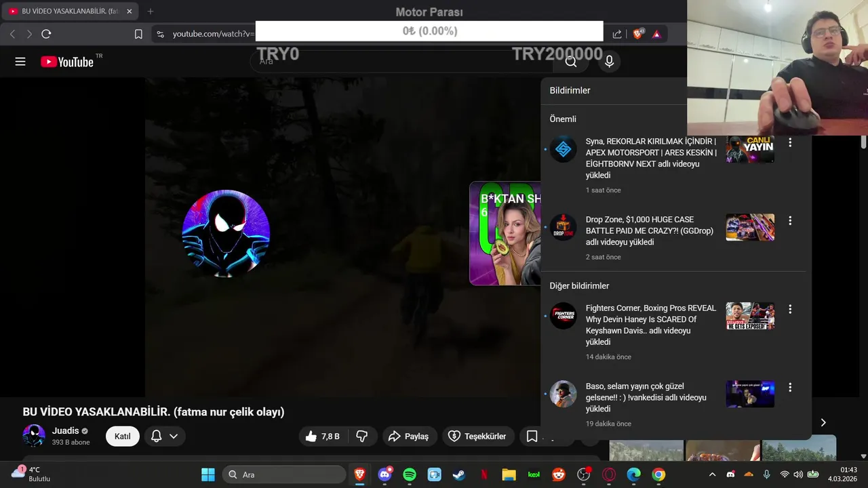Open options for the Drop Zone notification
This screenshot has width=868, height=488.
(790, 221)
